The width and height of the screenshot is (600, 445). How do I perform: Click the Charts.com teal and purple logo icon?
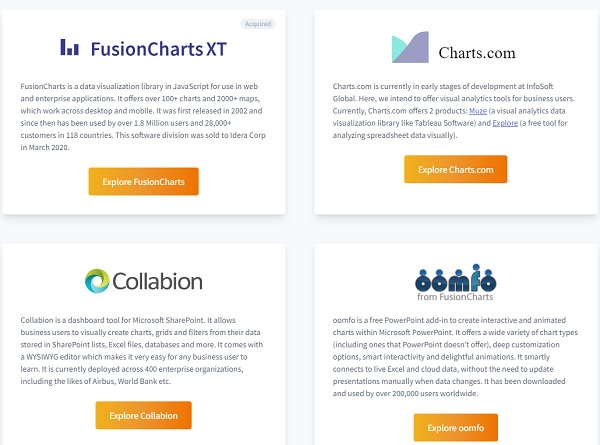pos(410,48)
